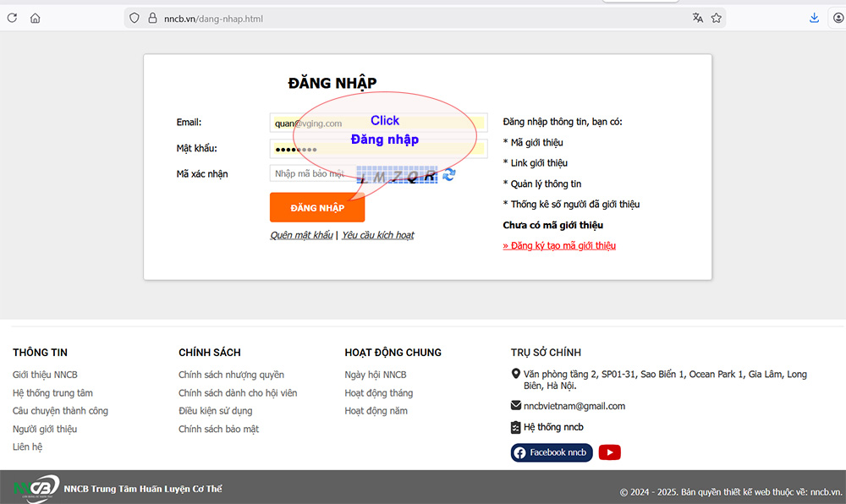Open the browser account profile icon

point(838,18)
